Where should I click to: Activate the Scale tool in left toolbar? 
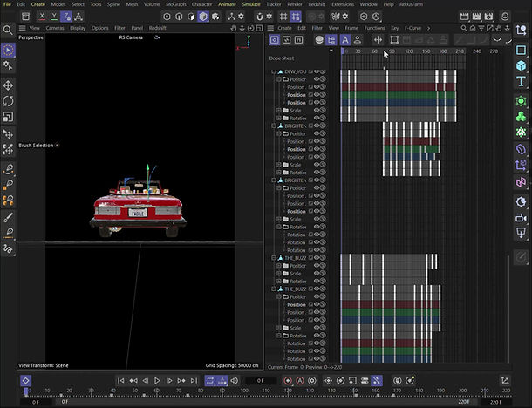[x=8, y=116]
